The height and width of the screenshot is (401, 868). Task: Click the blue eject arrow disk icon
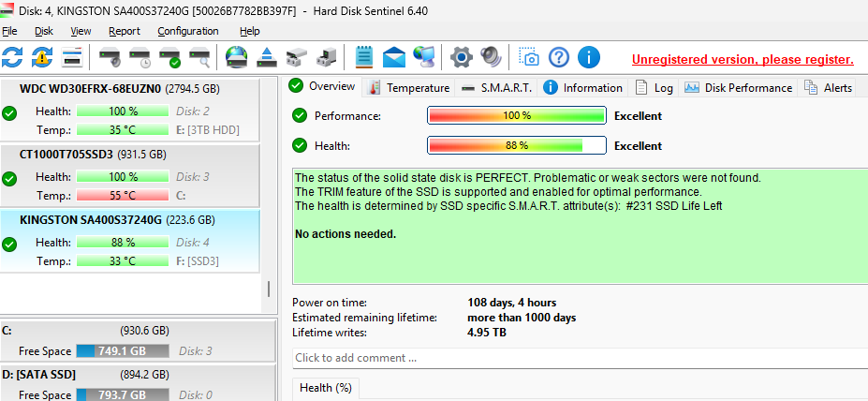(267, 56)
